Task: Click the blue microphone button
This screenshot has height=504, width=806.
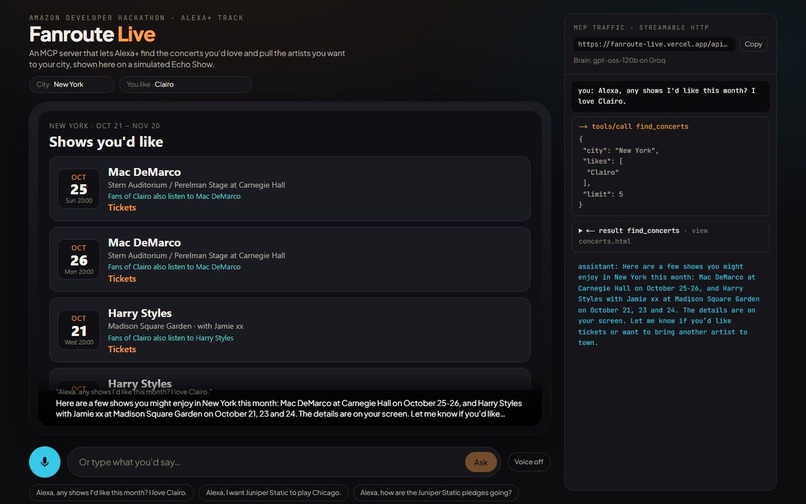Action: pos(45,462)
